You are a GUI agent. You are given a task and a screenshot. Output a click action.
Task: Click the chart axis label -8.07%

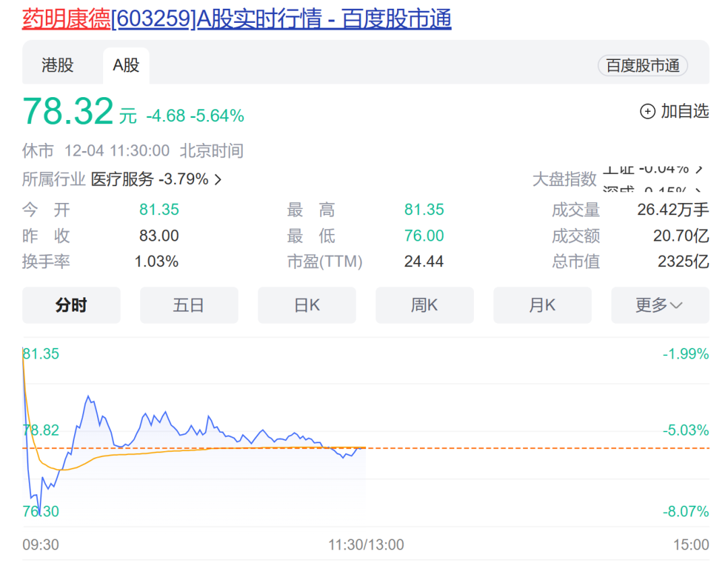tap(686, 512)
